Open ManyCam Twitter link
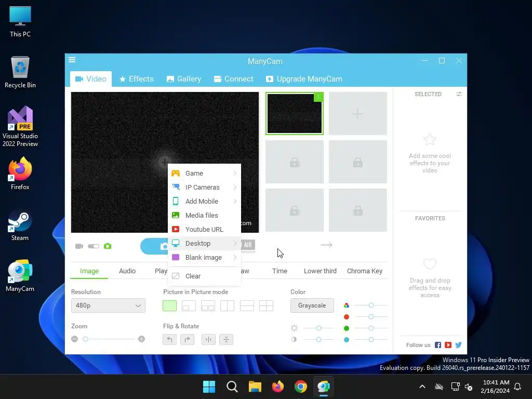The width and height of the screenshot is (532, 399). pos(458,345)
